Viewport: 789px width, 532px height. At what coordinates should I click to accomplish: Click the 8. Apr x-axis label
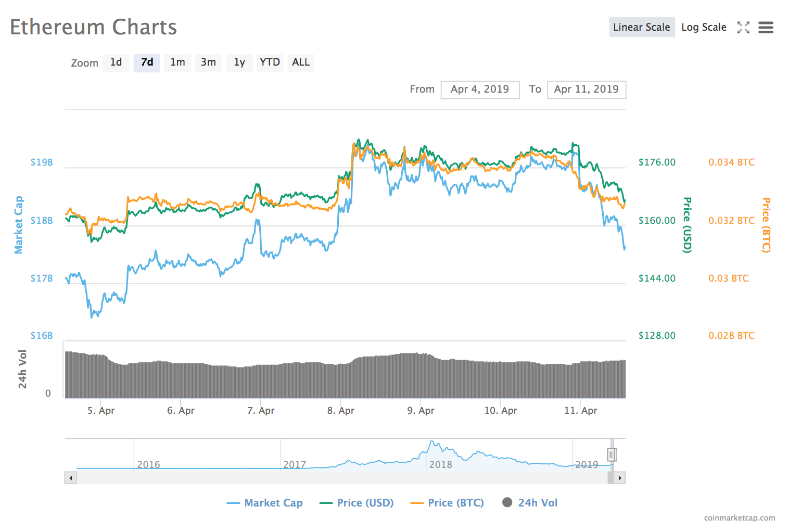coord(341,411)
